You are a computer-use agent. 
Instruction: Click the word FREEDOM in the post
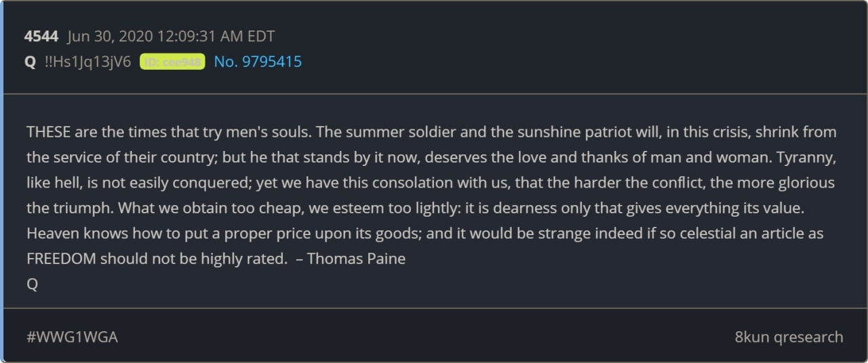coord(61,259)
